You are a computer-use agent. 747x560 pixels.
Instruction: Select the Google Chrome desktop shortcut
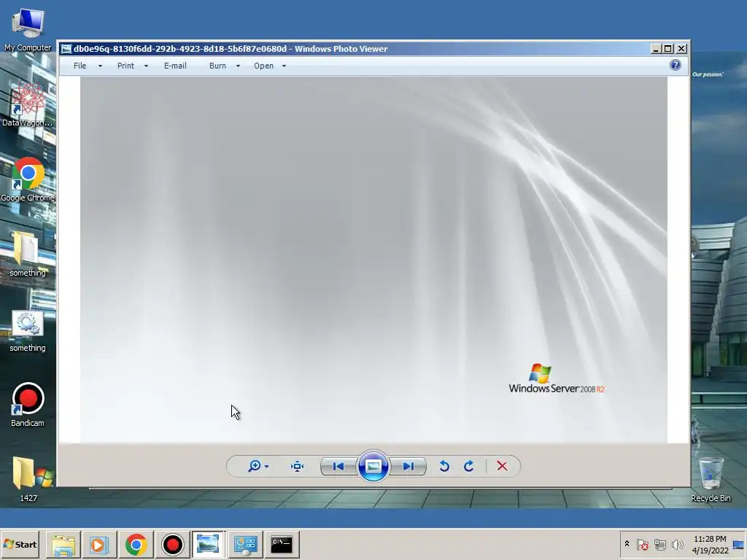coord(28,180)
